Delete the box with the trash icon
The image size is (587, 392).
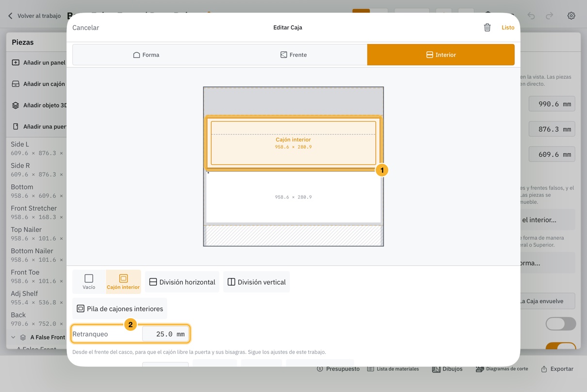[487, 28]
